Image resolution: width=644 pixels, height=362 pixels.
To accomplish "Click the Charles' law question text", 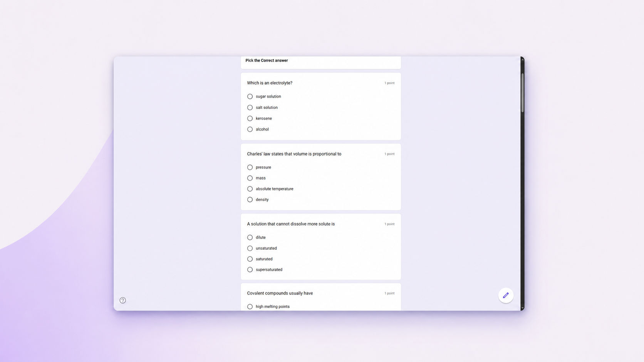I will [x=294, y=154].
